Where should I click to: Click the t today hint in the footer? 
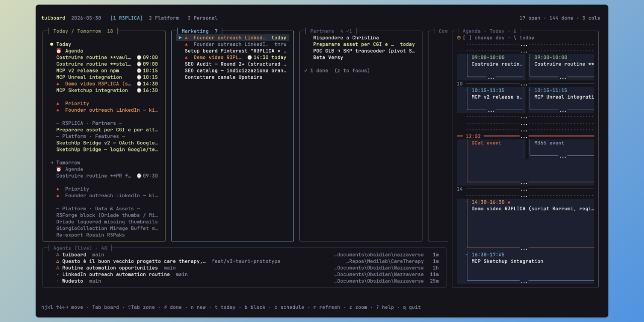pyautogui.click(x=225, y=307)
